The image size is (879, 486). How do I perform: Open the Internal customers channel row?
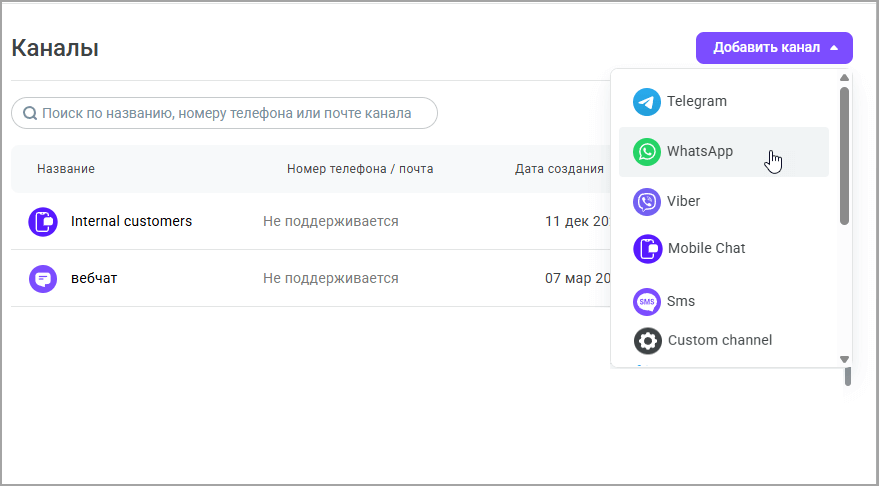point(311,221)
